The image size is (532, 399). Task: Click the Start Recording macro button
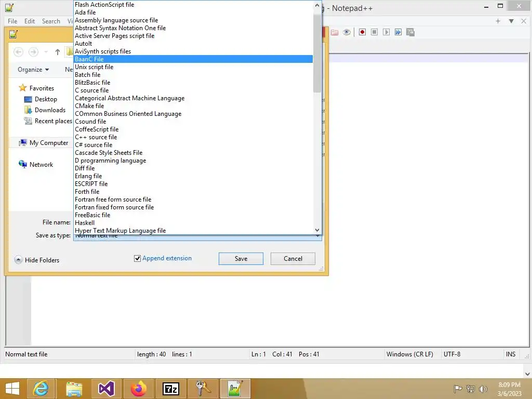click(x=362, y=32)
